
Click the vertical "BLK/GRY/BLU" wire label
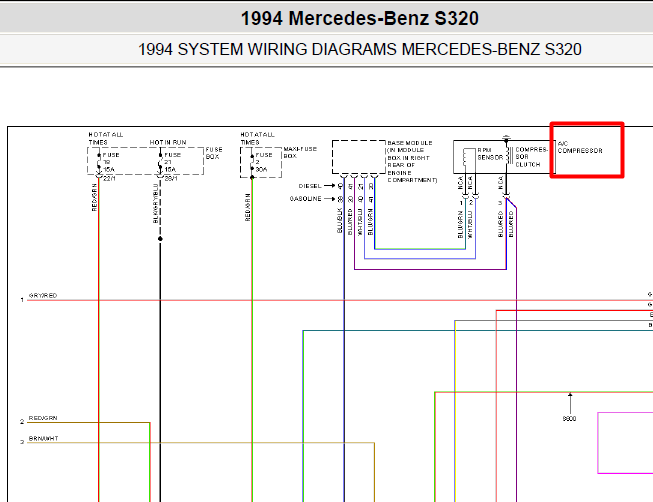(x=156, y=203)
